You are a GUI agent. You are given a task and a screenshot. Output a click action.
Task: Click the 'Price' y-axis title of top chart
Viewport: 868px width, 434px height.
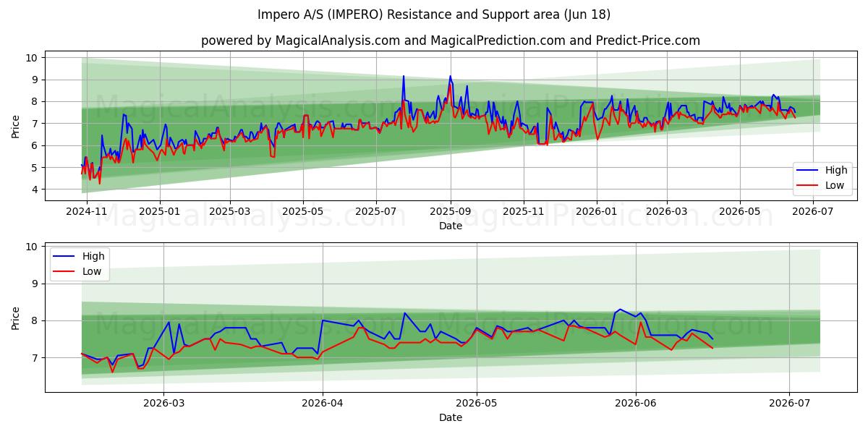click(x=16, y=127)
